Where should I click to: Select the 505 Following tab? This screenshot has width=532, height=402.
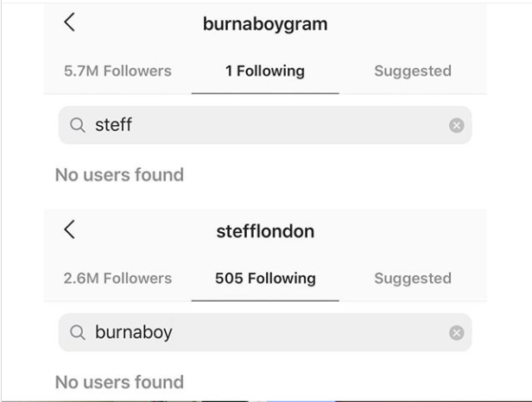(265, 279)
